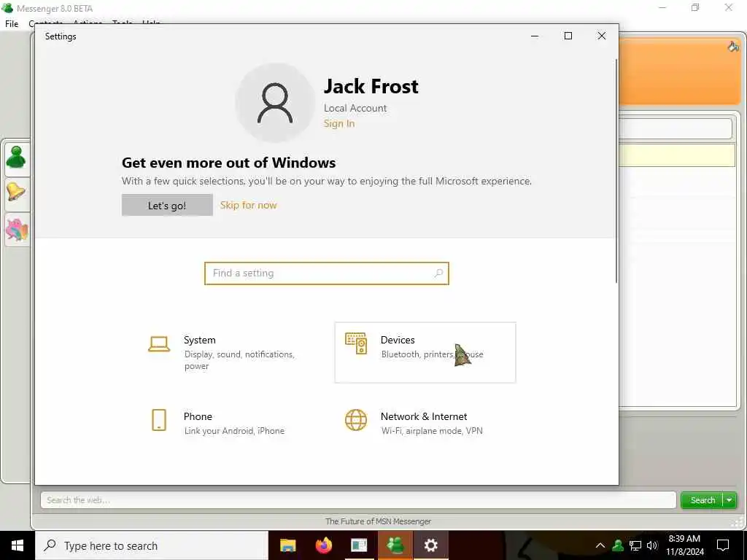Click the magnifier in Find a setting
Viewport: 747px width, 560px height.
(438, 273)
